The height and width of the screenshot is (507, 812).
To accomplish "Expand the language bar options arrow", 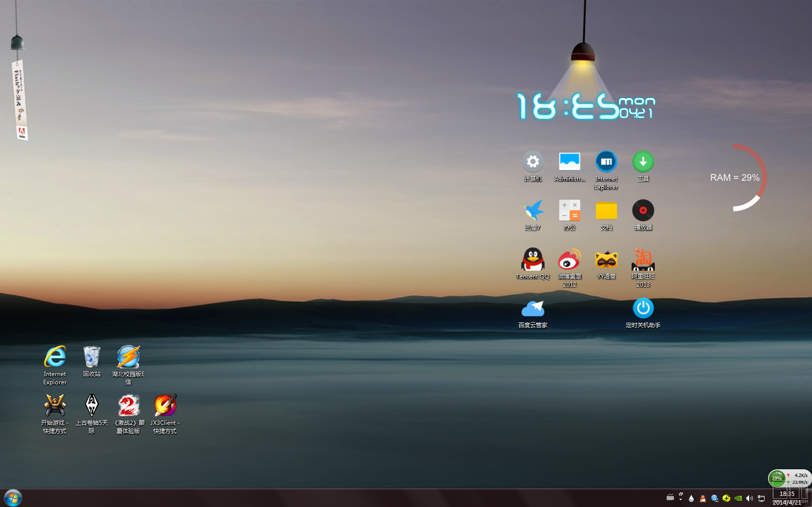I will [680, 499].
